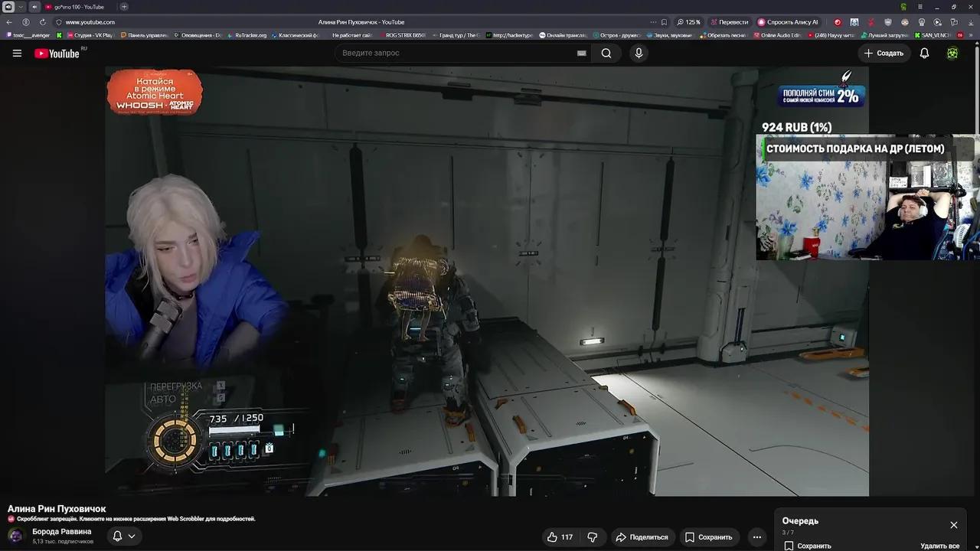Screen dimensions: 980x551
Task: Go back in browser history
Action: click(9, 22)
